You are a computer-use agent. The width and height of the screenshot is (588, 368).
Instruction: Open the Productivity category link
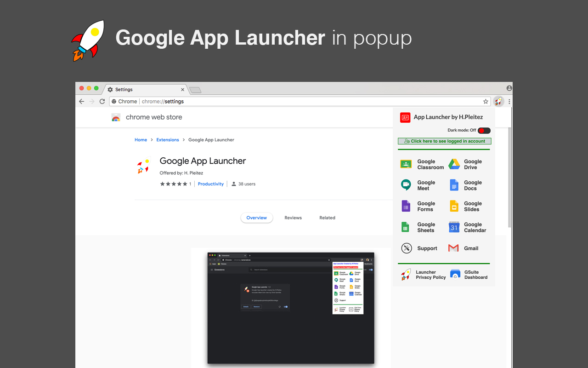coord(211,184)
